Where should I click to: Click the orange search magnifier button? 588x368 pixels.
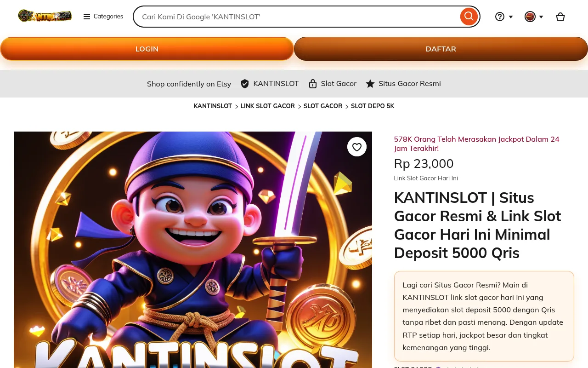[469, 17]
